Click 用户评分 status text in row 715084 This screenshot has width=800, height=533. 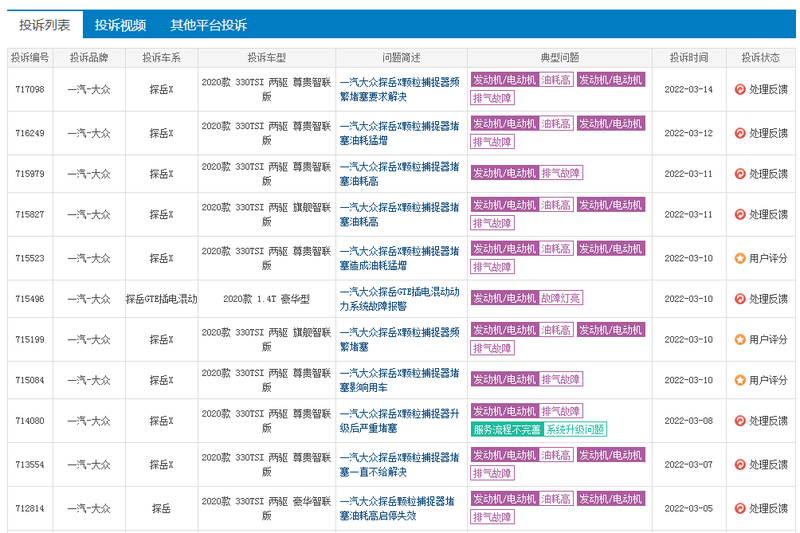pyautogui.click(x=768, y=380)
